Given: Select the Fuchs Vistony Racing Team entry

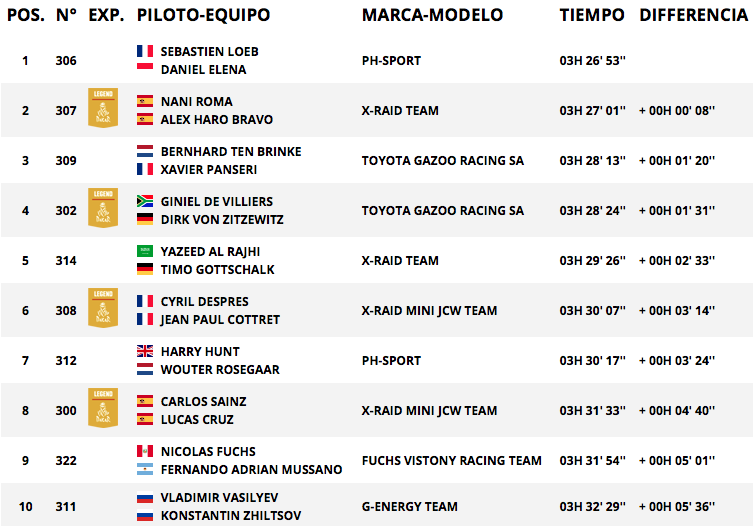Looking at the screenshot, I should pyautogui.click(x=451, y=461).
